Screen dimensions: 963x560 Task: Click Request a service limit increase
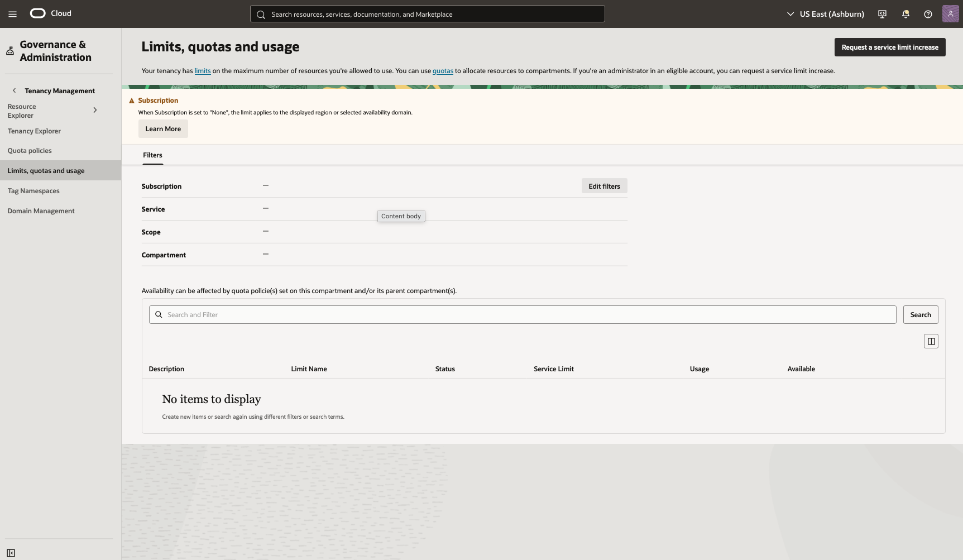click(x=889, y=47)
